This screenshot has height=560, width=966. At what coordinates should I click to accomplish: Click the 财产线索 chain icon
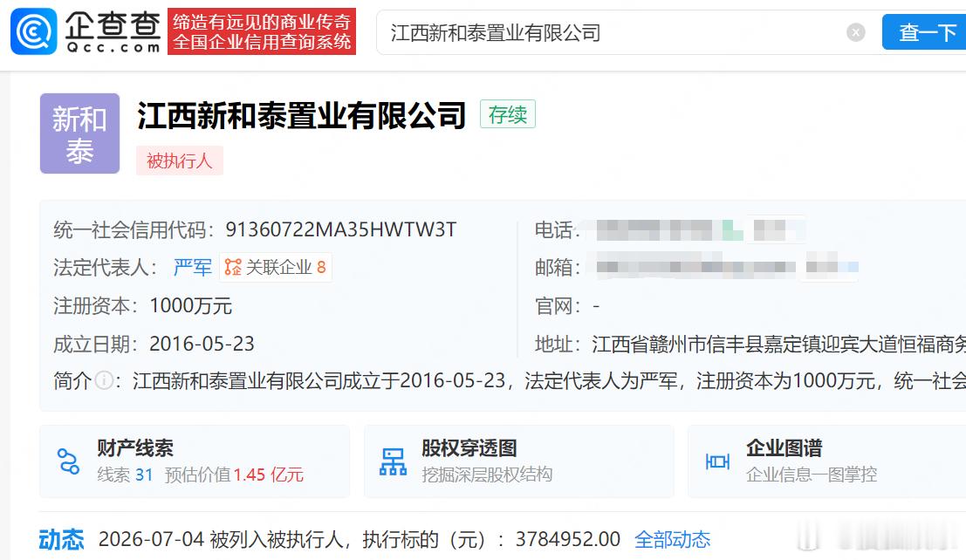click(x=68, y=461)
